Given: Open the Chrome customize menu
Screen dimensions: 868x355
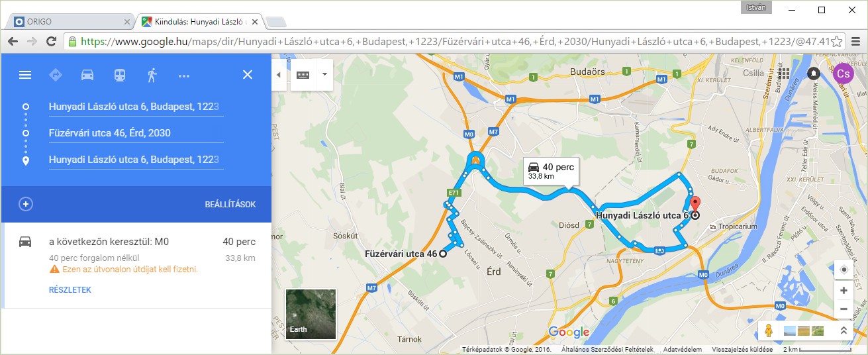Looking at the screenshot, I should [855, 41].
